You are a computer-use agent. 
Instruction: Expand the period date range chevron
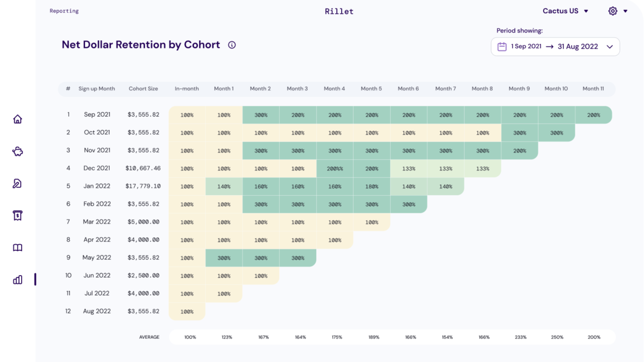pos(609,47)
